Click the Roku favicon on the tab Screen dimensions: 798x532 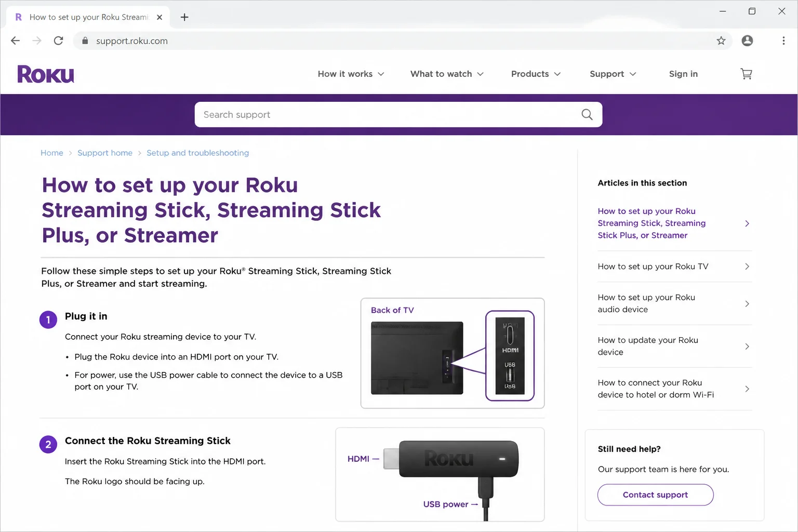(x=19, y=17)
